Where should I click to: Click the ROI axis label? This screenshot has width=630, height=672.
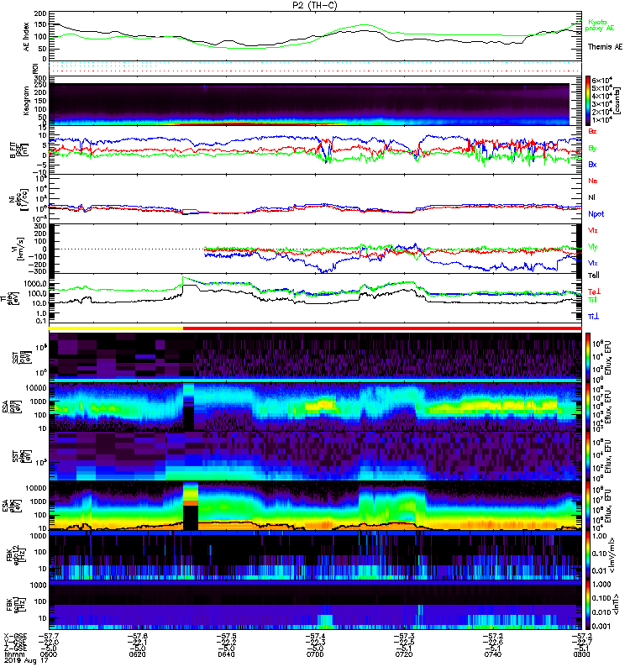click(x=35, y=68)
